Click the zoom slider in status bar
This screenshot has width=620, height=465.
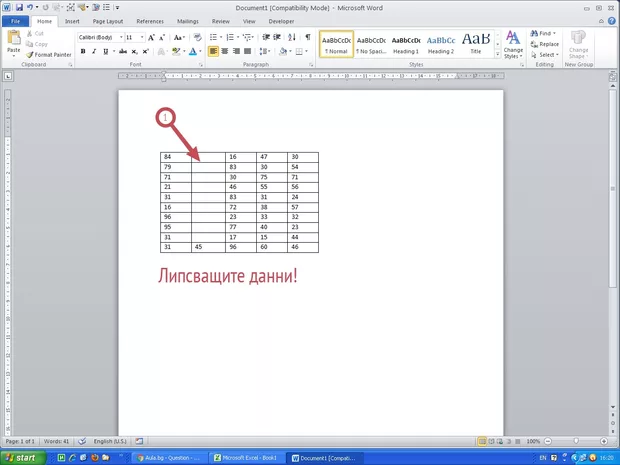[576, 441]
